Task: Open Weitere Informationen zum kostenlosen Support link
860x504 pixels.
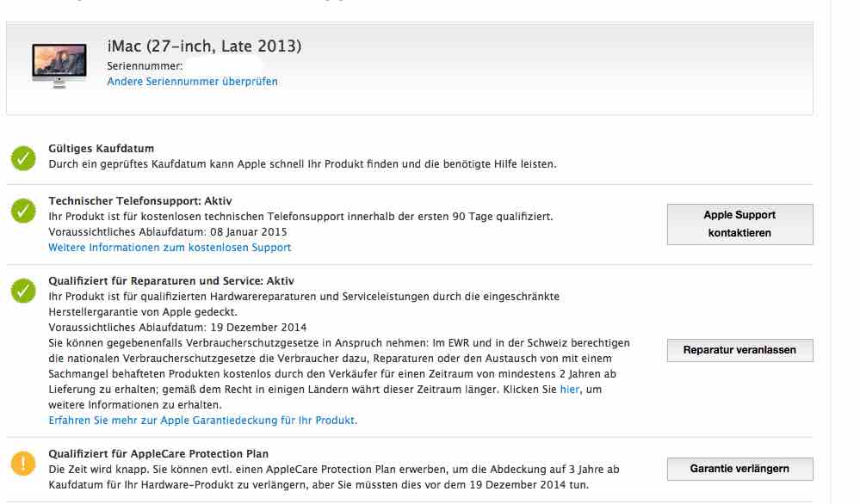Action: (x=170, y=248)
